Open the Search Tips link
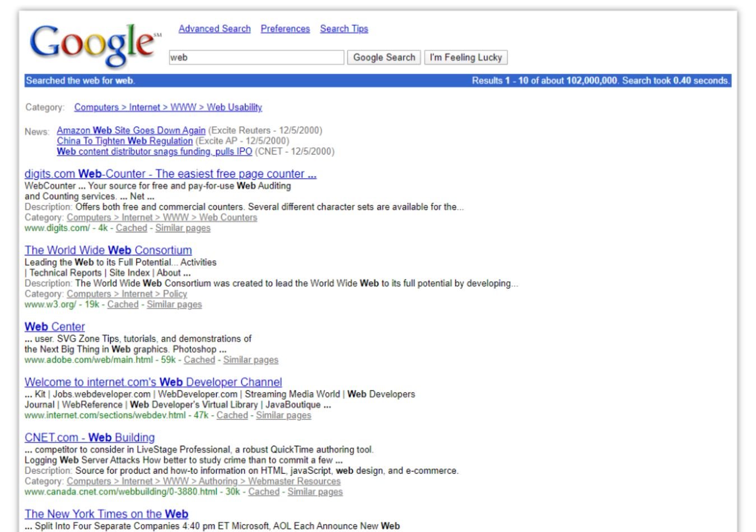This screenshot has height=532, width=756. pos(344,29)
